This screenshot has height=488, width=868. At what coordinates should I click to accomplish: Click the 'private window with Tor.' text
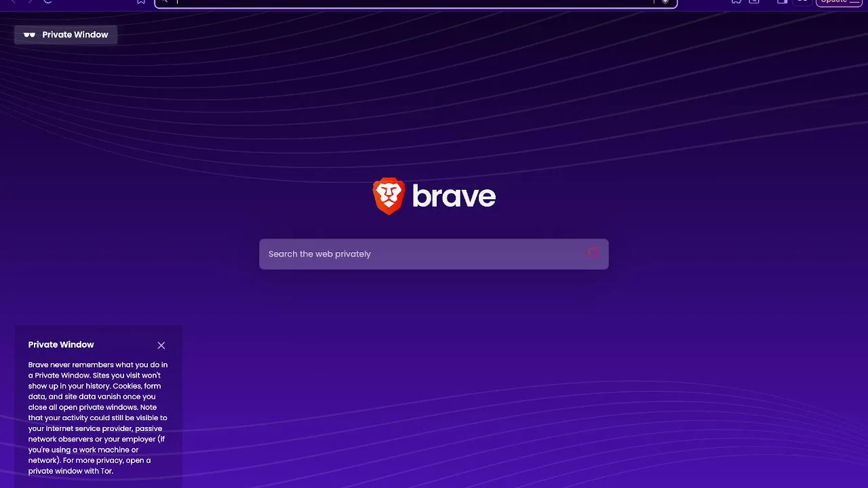click(x=71, y=471)
